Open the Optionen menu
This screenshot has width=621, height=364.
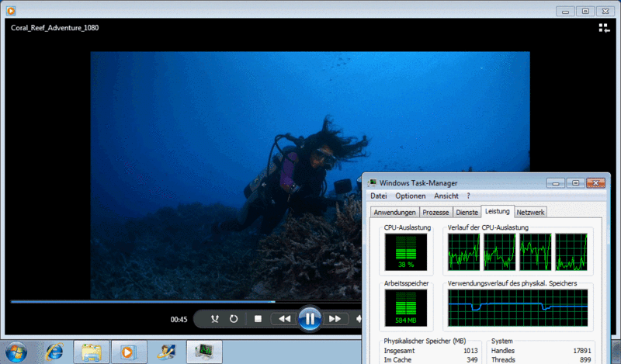pos(411,196)
